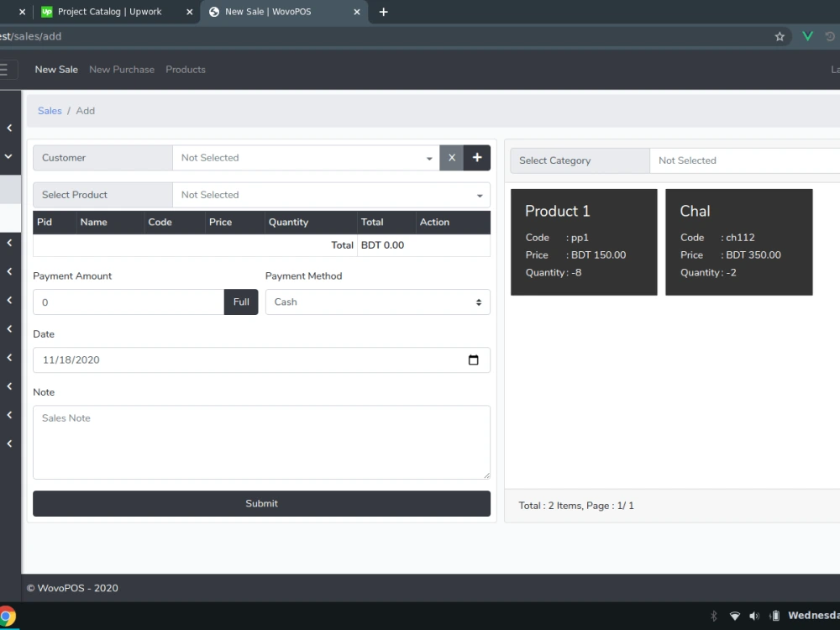This screenshot has height=630, width=840.
Task: Click the Full payment button
Action: coord(241,302)
